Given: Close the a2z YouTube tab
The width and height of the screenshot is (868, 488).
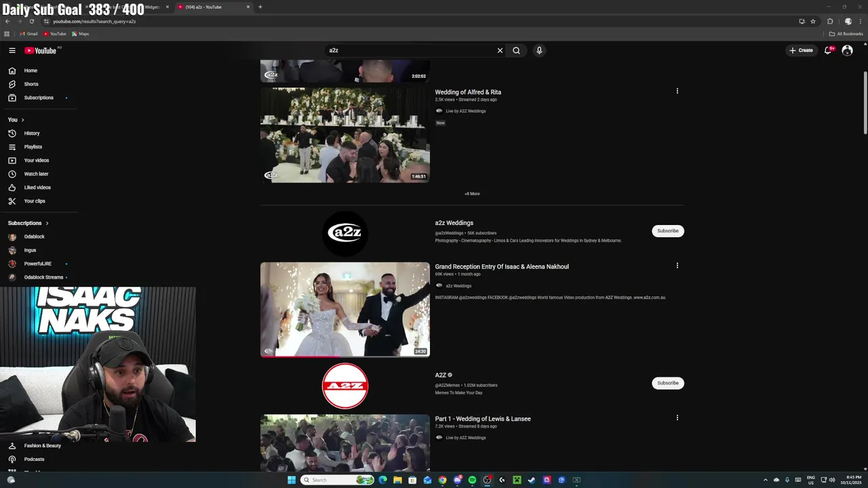Looking at the screenshot, I should (x=248, y=7).
